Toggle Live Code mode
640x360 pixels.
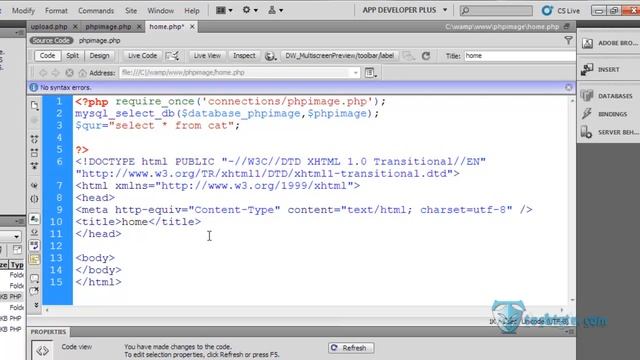pos(142,56)
